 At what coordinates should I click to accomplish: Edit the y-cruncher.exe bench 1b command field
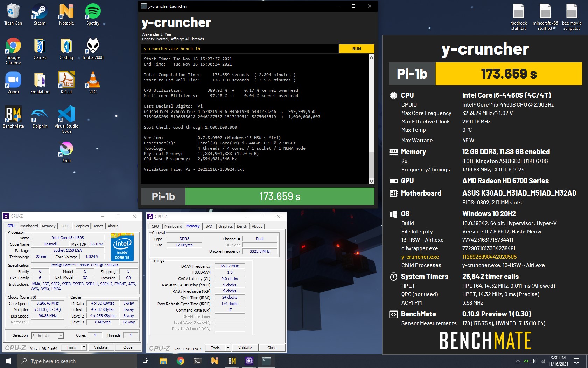[240, 49]
